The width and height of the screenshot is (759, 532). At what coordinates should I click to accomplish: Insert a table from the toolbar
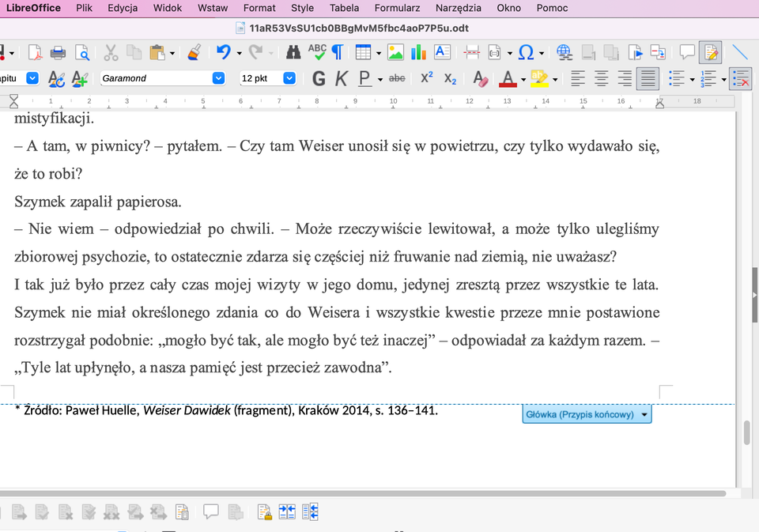click(362, 51)
